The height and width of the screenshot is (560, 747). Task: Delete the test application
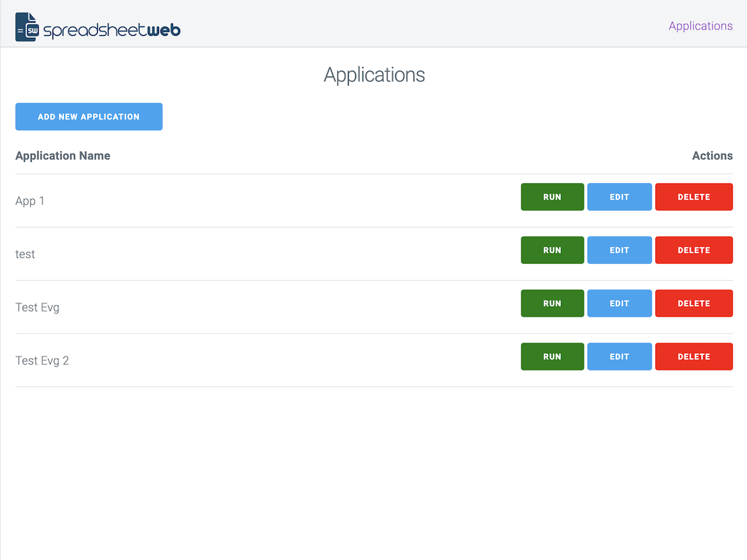click(694, 250)
